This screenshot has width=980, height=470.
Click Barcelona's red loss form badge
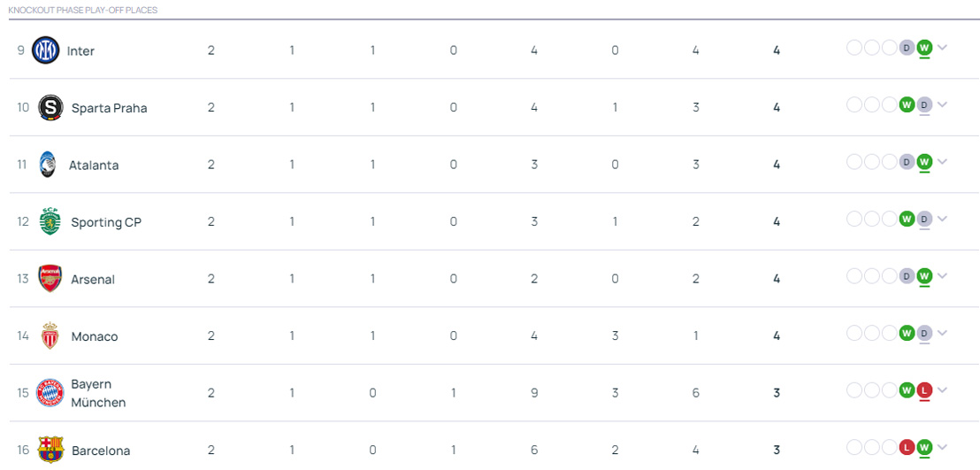coord(907,447)
